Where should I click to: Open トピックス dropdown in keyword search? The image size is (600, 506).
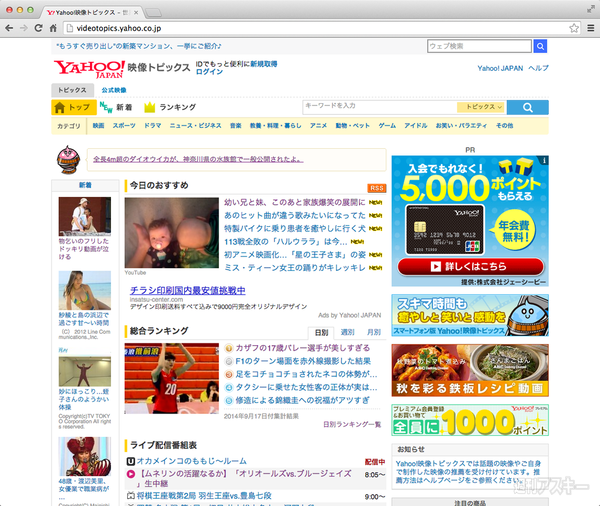[481, 107]
